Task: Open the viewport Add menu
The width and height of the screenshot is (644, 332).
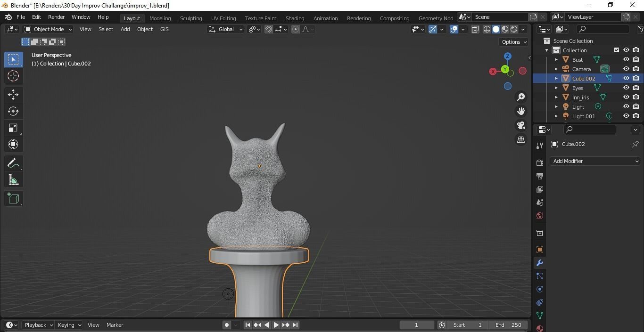Action: coord(125,29)
